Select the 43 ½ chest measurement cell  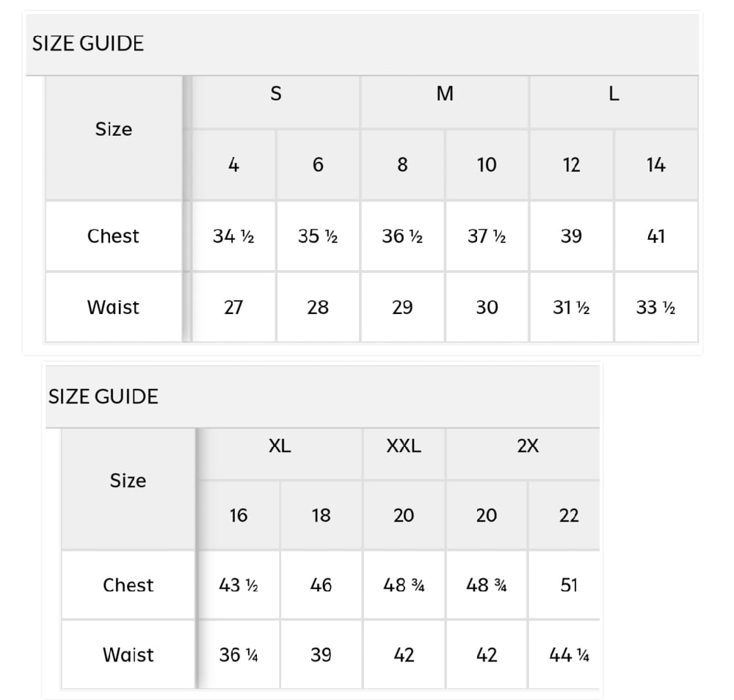click(239, 585)
